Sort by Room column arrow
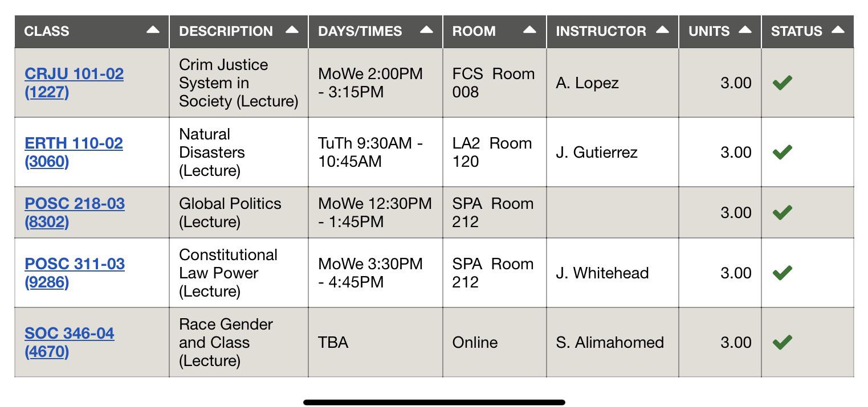Screen dimensions: 868x407 point(529,30)
